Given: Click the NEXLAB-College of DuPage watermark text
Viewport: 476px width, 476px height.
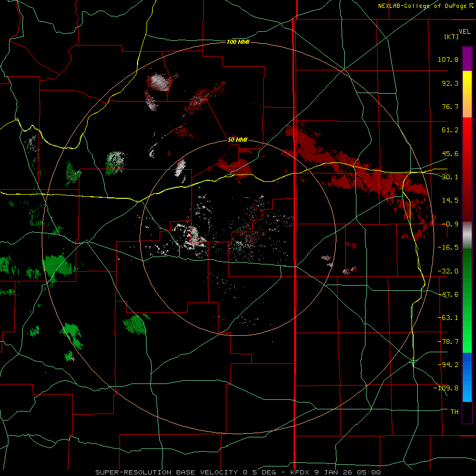Looking at the screenshot, I should (x=425, y=6).
